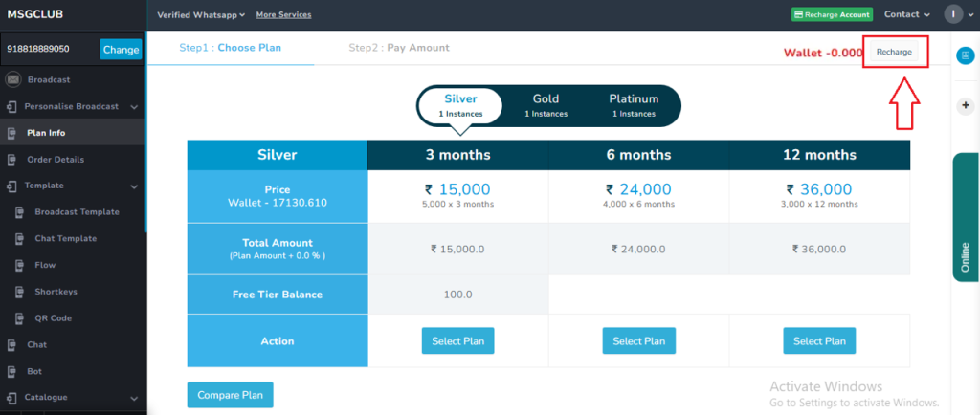Open the Verified Whatsapp dropdown
Screen dimensions: 980x415
pyautogui.click(x=201, y=15)
